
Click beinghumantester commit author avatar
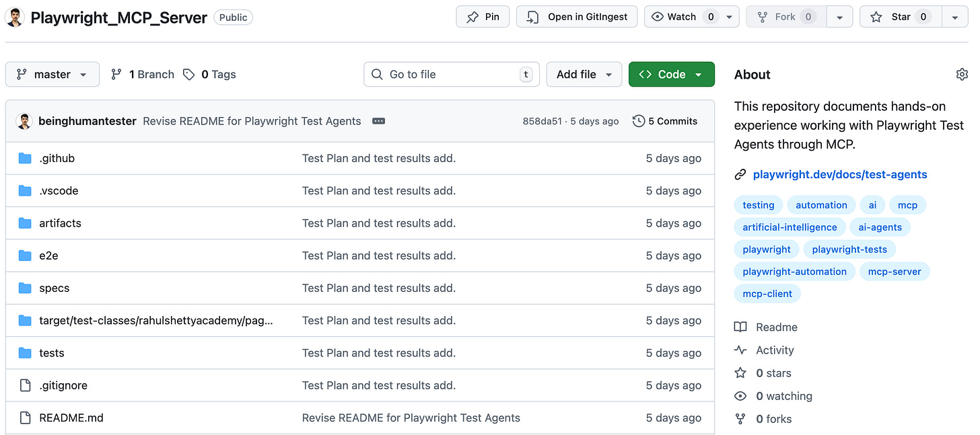(24, 121)
